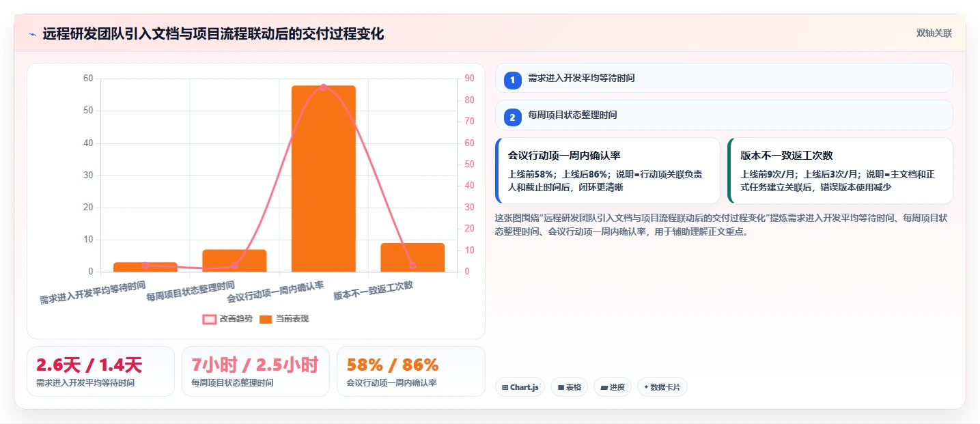This screenshot has height=424, width=980.
Task: Click the chart title heading text
Action: [214, 33]
